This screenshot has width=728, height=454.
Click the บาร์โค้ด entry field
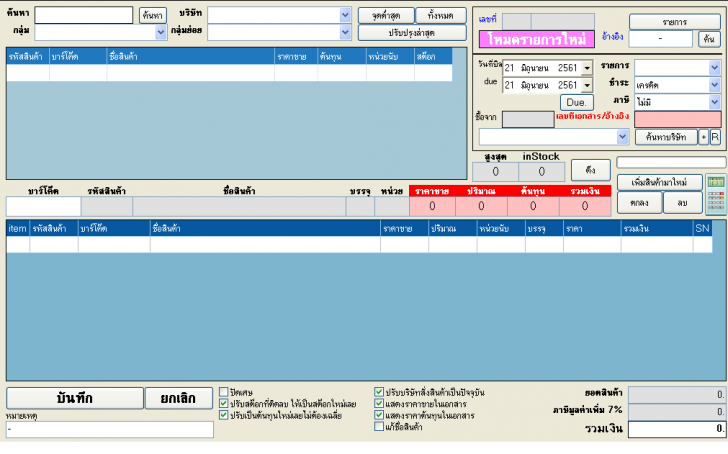pyautogui.click(x=43, y=206)
